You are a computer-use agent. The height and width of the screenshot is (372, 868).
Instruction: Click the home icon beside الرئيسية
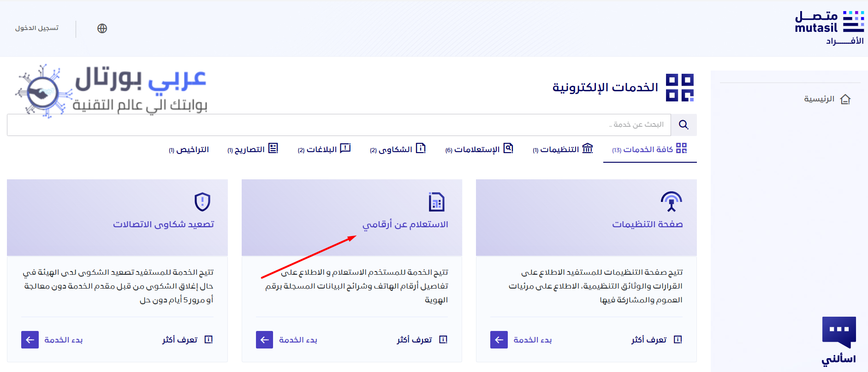pos(845,99)
